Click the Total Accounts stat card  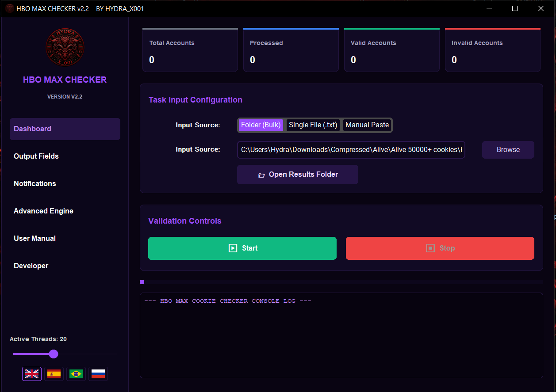tap(190, 50)
